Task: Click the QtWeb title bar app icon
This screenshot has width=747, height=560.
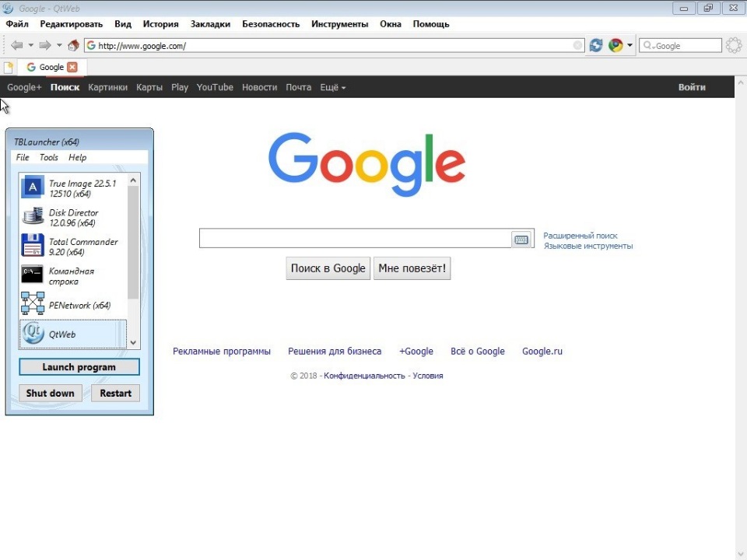Action: click(x=8, y=8)
